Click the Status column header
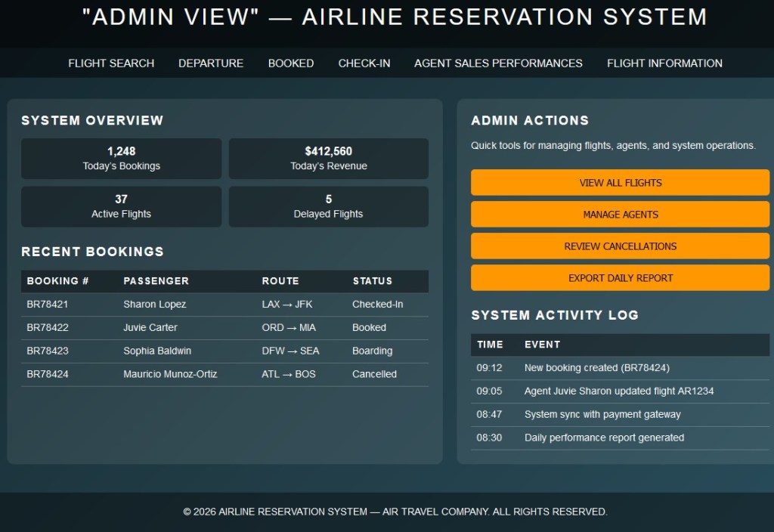The image size is (774, 532). 372,281
